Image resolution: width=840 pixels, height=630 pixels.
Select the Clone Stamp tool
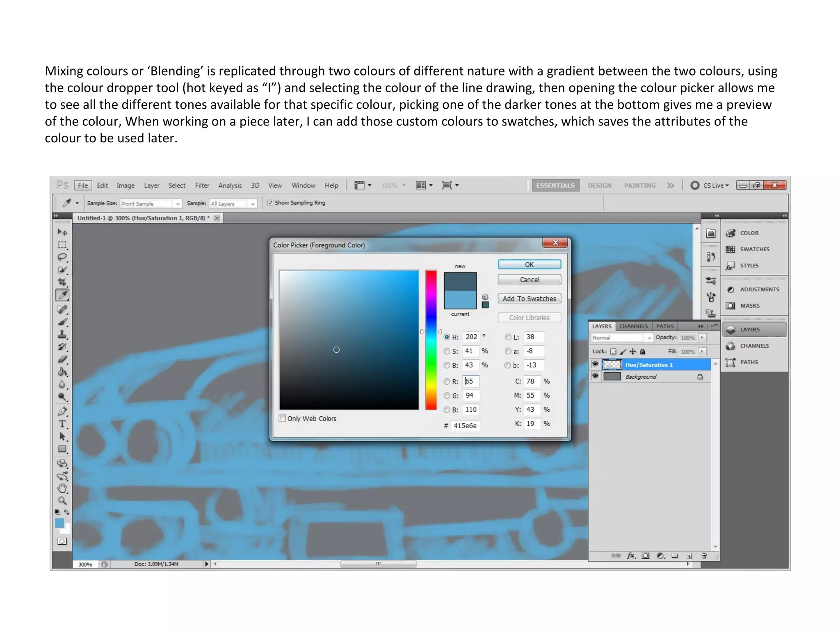pos(62,334)
